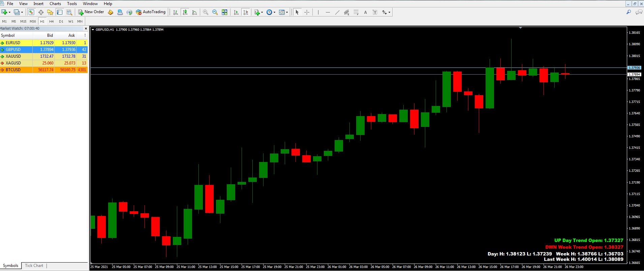Toggle the Chart Shift icon
Image resolution: width=644 pixels, height=271 pixels.
[x=246, y=12]
